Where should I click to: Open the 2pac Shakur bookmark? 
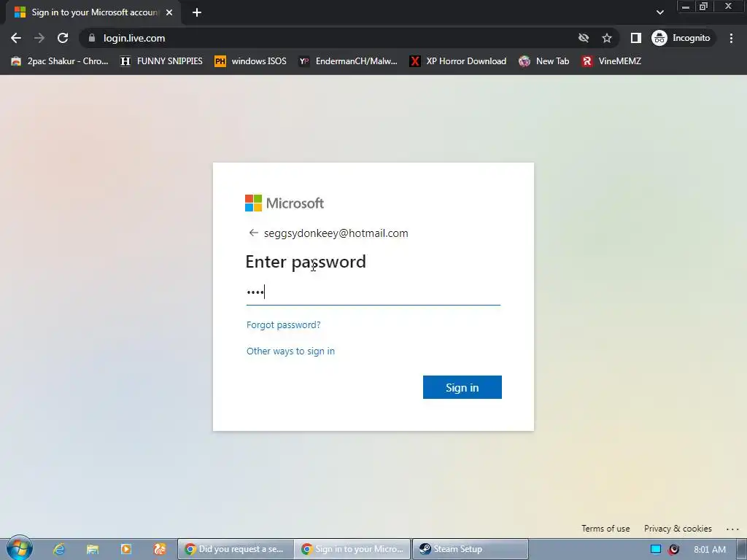(x=60, y=61)
